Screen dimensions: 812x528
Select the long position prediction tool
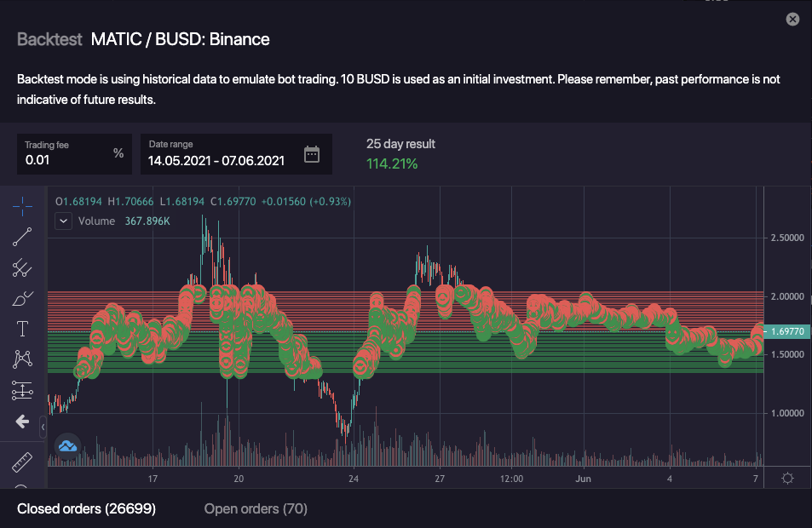[x=23, y=390]
